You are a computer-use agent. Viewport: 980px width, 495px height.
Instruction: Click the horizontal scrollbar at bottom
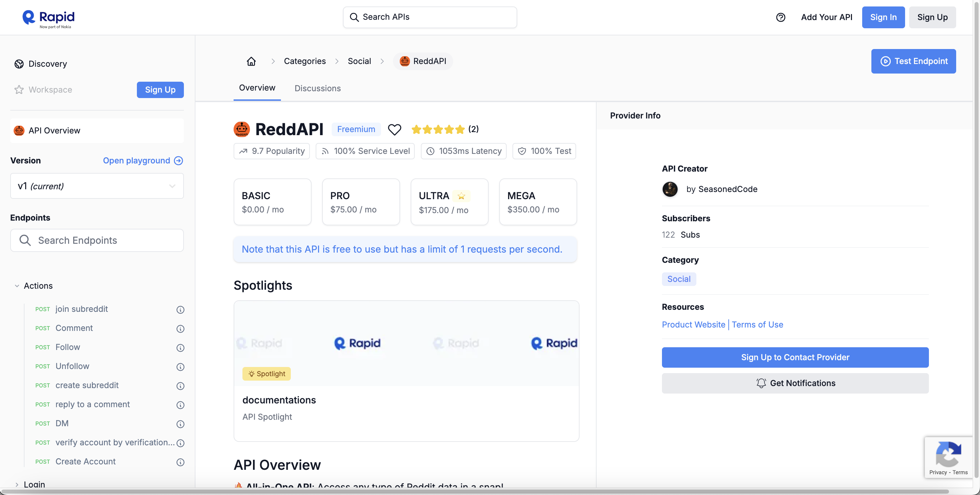pyautogui.click(x=476, y=492)
